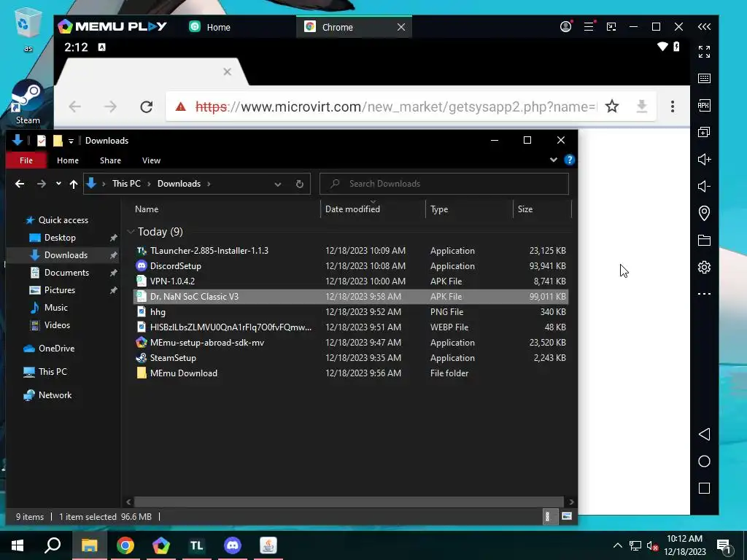The image size is (747, 560).
Task: Open MEmu multi-instance manager icon
Action: point(704,132)
